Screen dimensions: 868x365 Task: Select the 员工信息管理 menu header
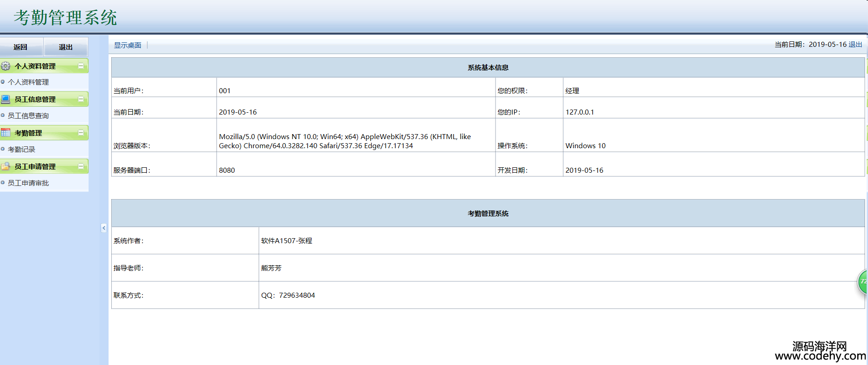44,99
